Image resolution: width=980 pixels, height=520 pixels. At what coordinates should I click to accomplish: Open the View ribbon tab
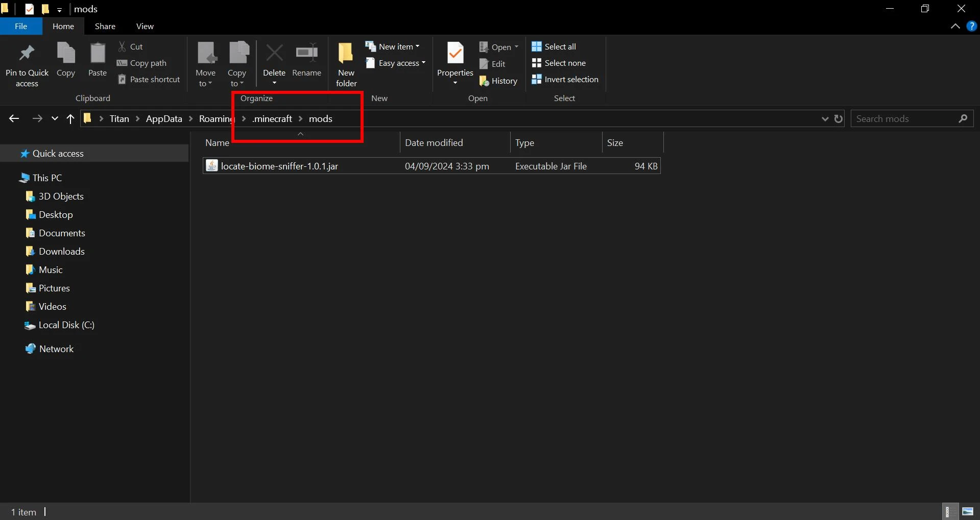[x=145, y=27]
